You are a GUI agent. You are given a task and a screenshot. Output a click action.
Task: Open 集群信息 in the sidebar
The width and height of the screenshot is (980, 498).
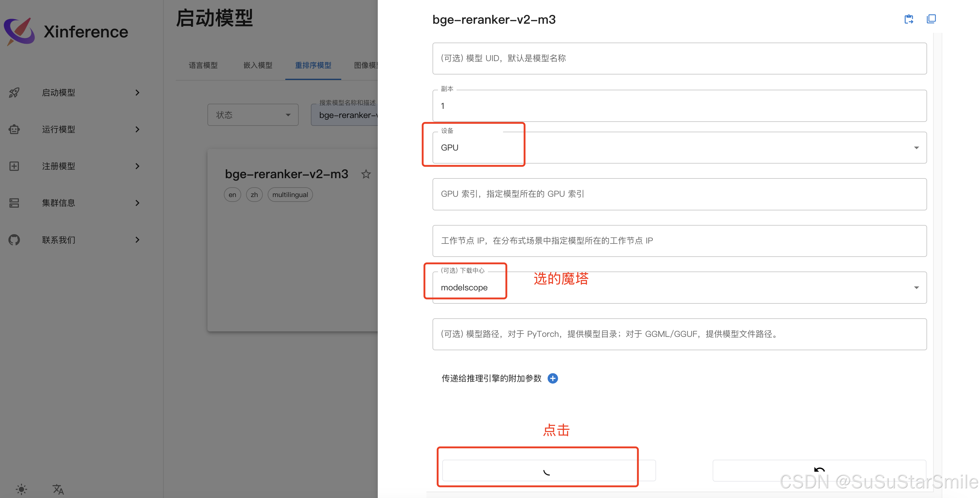[x=59, y=203]
